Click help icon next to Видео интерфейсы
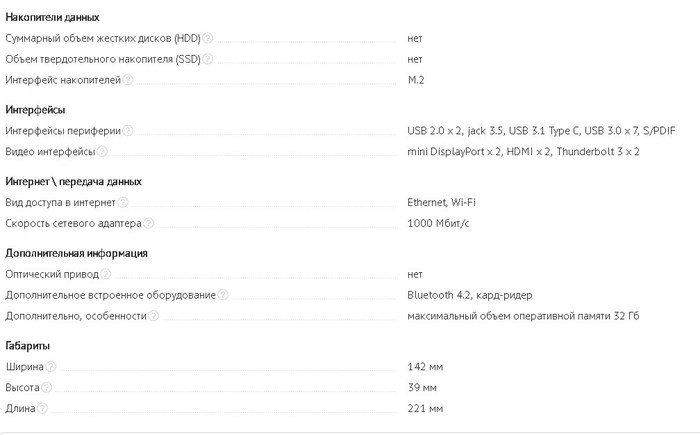The image size is (700, 435). [102, 151]
